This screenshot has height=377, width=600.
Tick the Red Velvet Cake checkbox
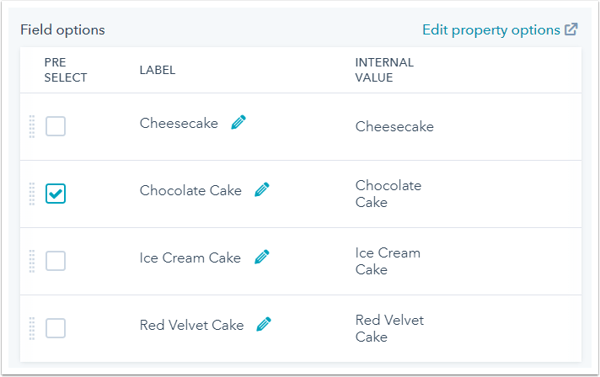click(x=55, y=328)
